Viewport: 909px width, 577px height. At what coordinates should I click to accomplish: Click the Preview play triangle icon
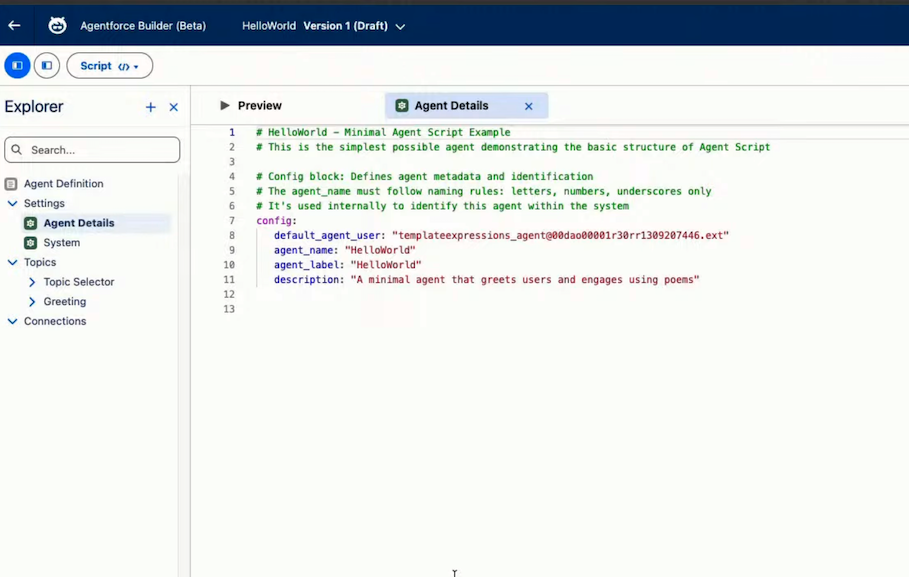225,106
